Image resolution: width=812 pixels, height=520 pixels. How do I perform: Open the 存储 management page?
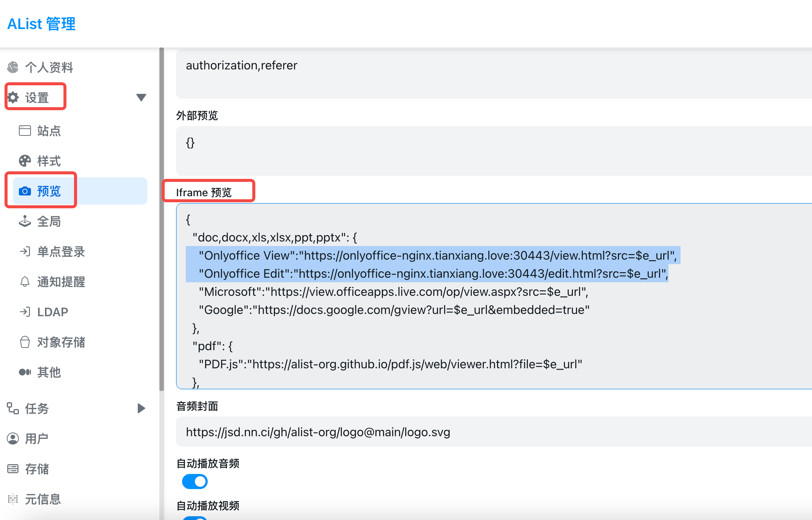click(x=37, y=469)
